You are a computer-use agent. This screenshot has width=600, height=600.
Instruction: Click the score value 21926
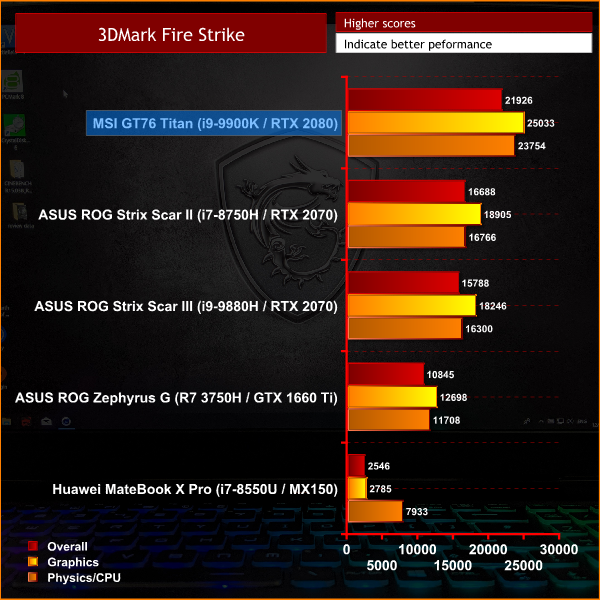(x=518, y=101)
